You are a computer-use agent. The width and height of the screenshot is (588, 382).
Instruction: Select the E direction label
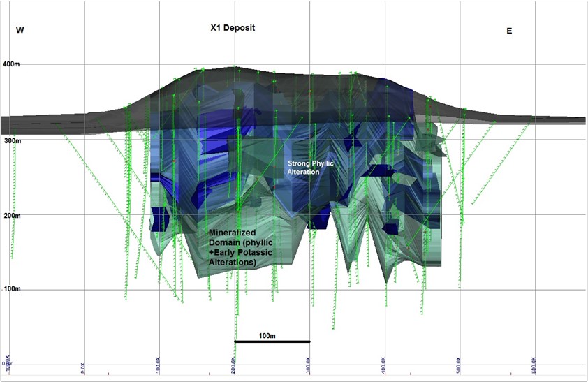pos(508,31)
